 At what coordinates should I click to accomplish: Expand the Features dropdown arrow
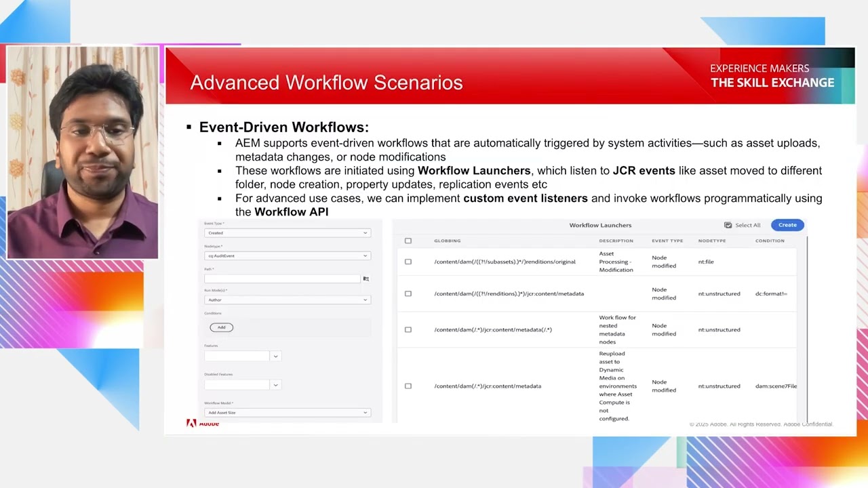click(x=275, y=356)
